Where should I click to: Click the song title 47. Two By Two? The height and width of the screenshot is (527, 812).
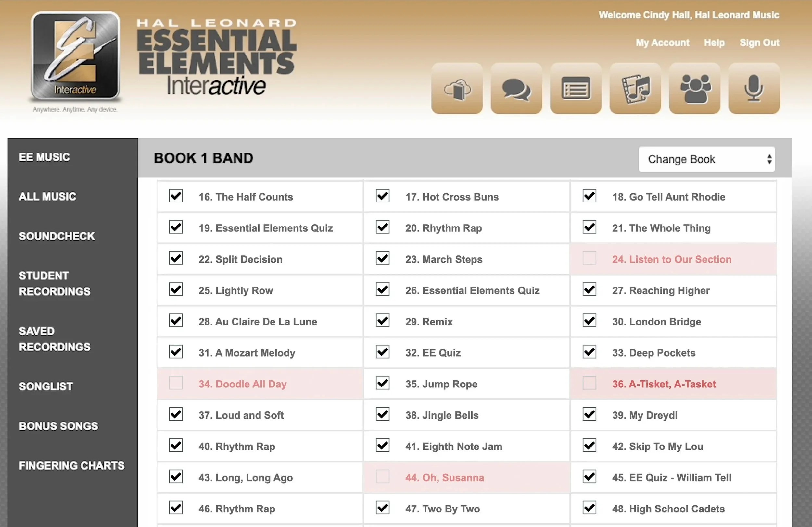coord(442,509)
